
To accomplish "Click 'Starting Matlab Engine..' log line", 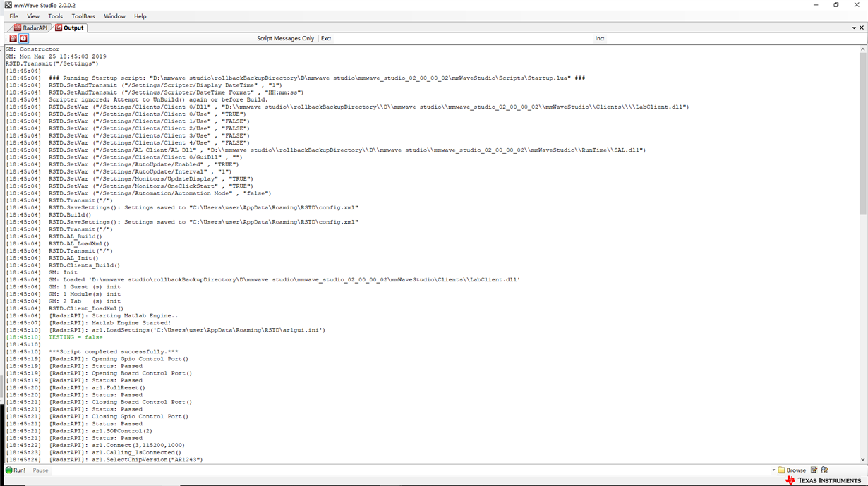I will pyautogui.click(x=92, y=315).
